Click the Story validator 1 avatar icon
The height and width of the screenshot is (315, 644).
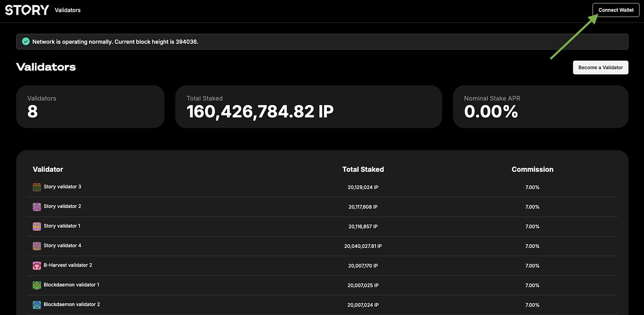[36, 226]
